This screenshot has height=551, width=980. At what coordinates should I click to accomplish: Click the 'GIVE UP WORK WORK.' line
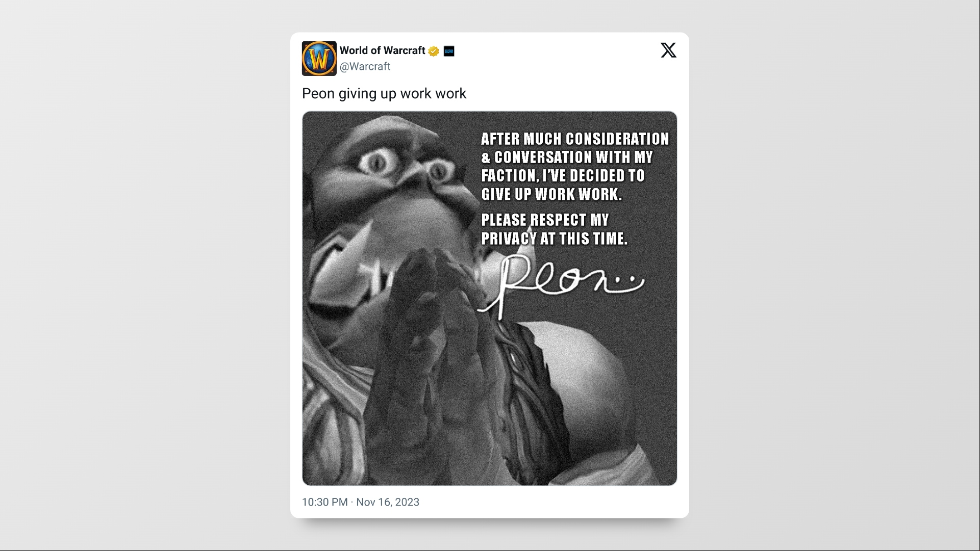(551, 194)
